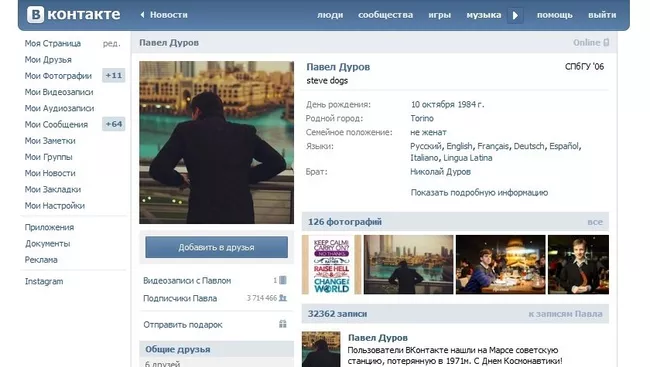This screenshot has height=367, width=650.
Task: Go to Новости in the header
Action: point(169,15)
